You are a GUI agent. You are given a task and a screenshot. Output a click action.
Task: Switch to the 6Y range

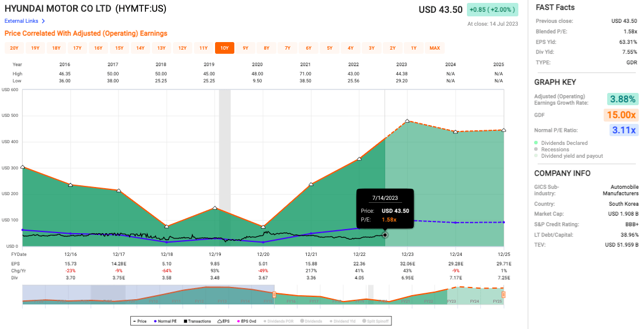(309, 48)
